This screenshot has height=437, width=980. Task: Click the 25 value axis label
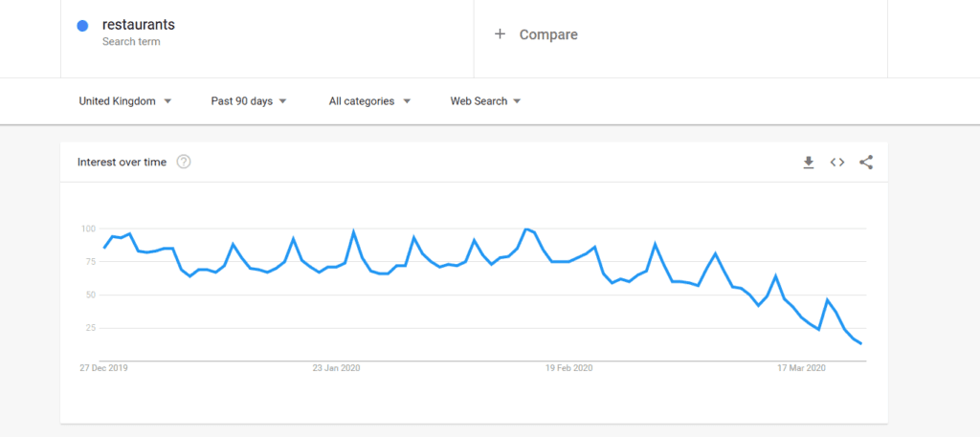(91, 328)
